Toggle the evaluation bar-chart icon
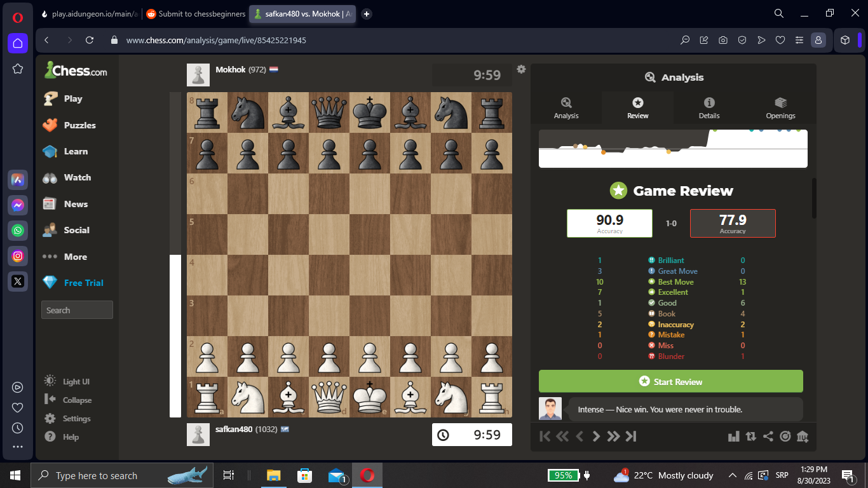 coord(734,437)
